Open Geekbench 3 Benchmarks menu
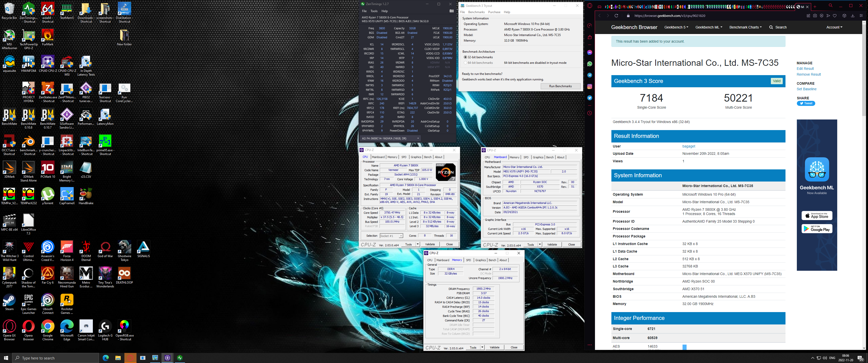 pos(476,12)
